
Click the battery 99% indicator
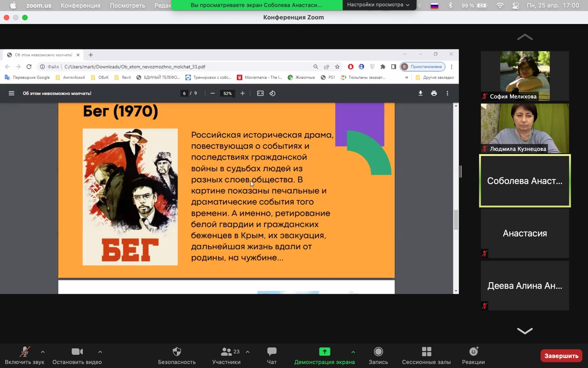pos(474,6)
